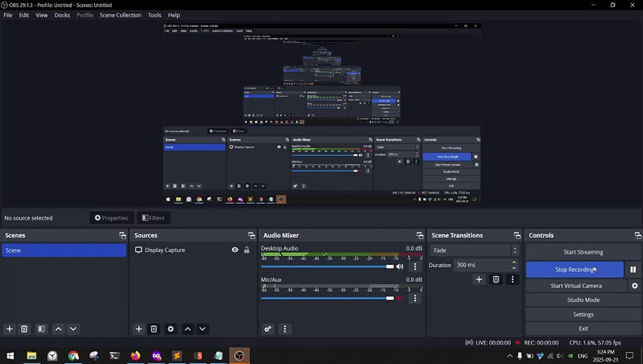This screenshot has height=364, width=643.
Task: Open Audio Mixer bottom options menu
Action: (x=285, y=329)
